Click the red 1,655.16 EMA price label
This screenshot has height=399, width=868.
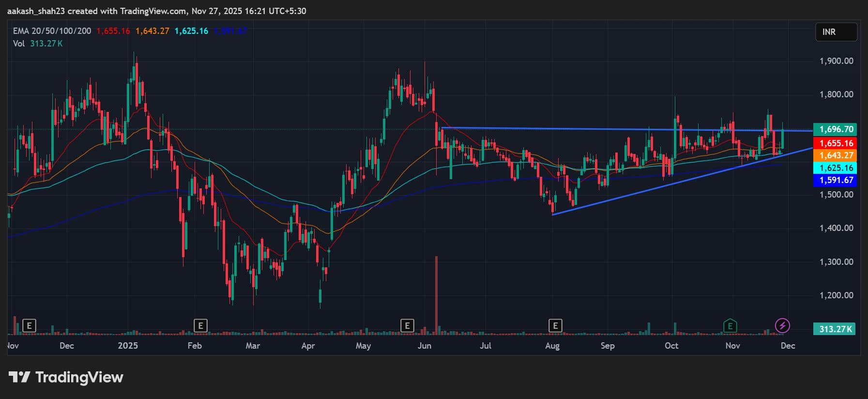tap(836, 143)
